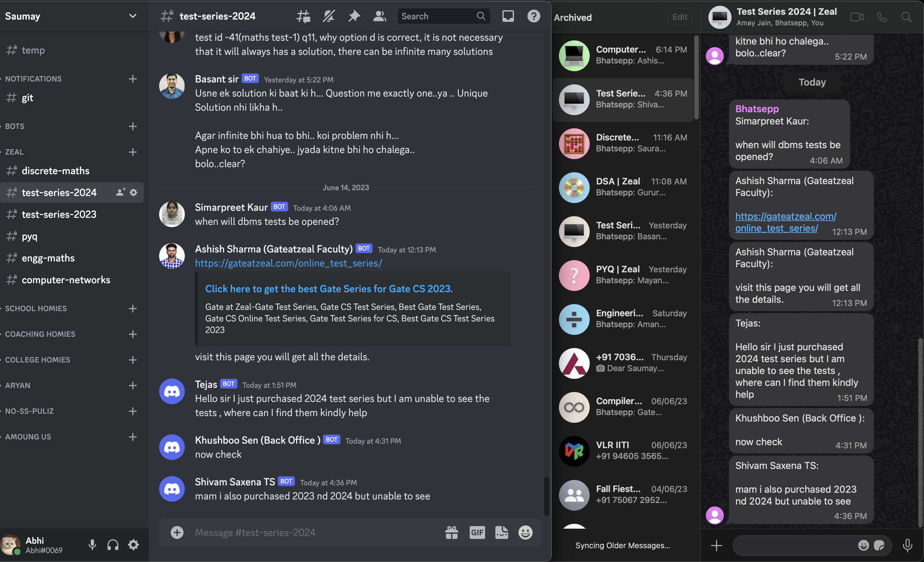Open the emoji picker
The width and height of the screenshot is (924, 562).
525,532
